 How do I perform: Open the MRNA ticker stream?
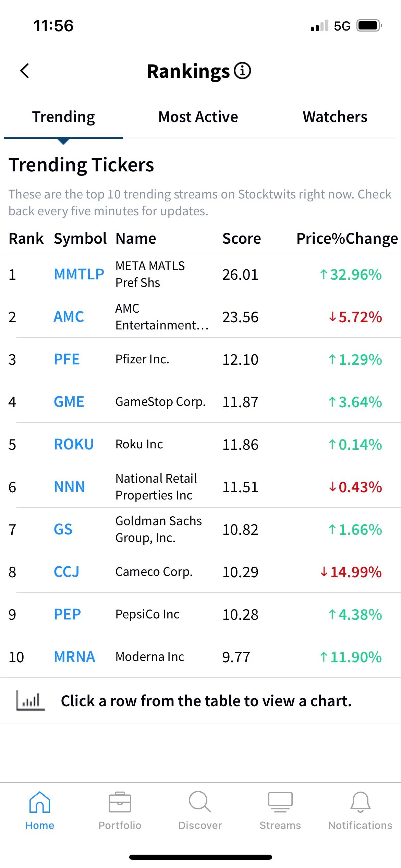[x=74, y=656]
